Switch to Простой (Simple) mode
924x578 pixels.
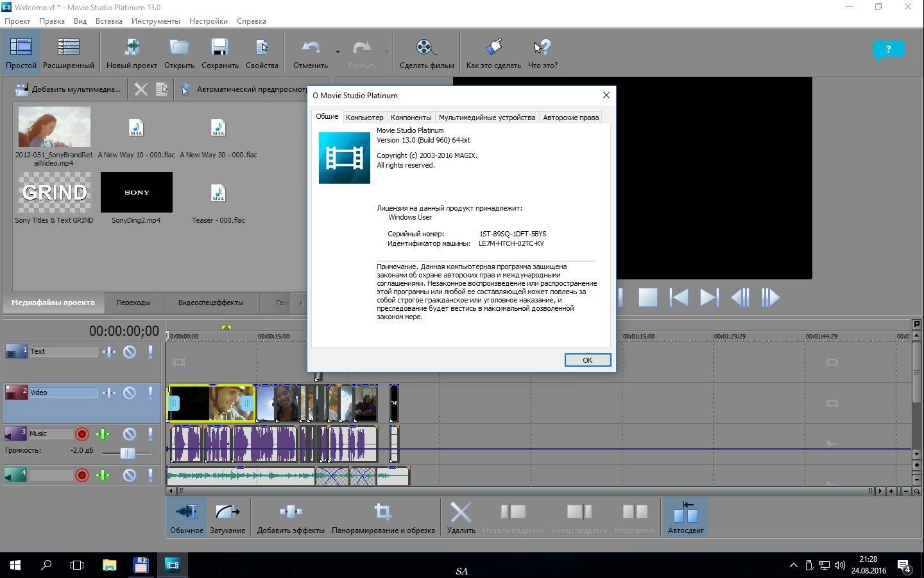[x=21, y=52]
